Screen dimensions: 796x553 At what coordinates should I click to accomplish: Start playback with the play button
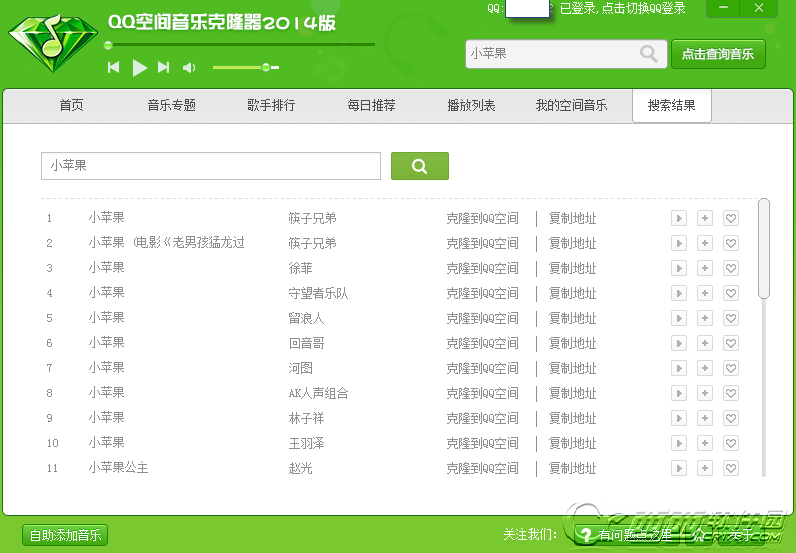pyautogui.click(x=139, y=67)
